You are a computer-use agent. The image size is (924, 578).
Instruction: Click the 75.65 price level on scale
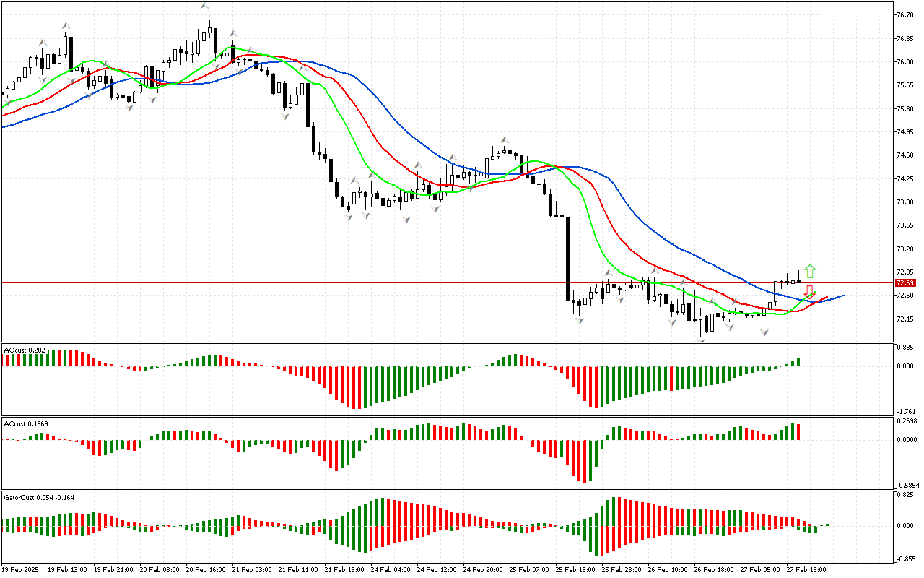[x=905, y=85]
